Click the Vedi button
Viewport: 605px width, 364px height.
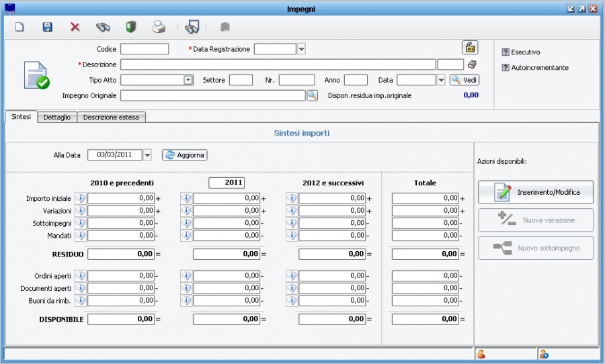(465, 80)
